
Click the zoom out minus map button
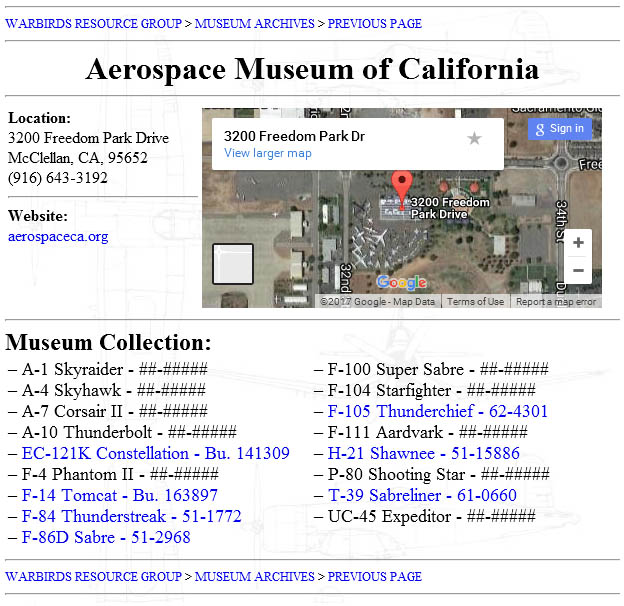(x=577, y=271)
